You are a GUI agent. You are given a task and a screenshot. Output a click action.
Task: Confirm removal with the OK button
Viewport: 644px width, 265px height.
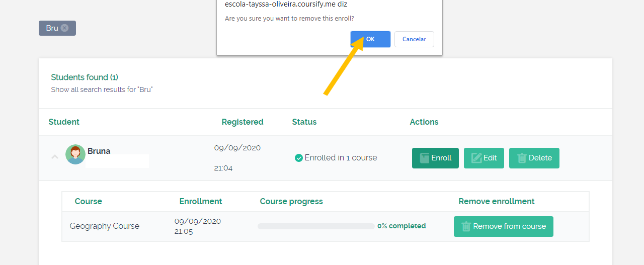[370, 39]
